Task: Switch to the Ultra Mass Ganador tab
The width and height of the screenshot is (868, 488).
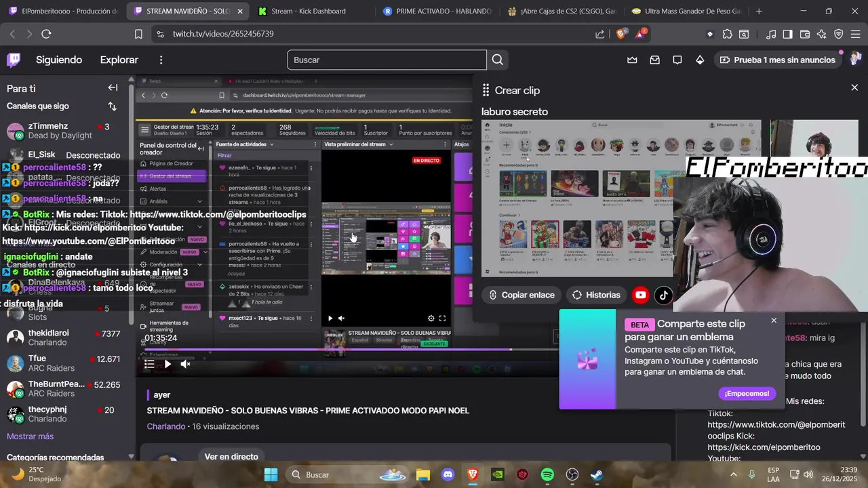Action: (686, 11)
